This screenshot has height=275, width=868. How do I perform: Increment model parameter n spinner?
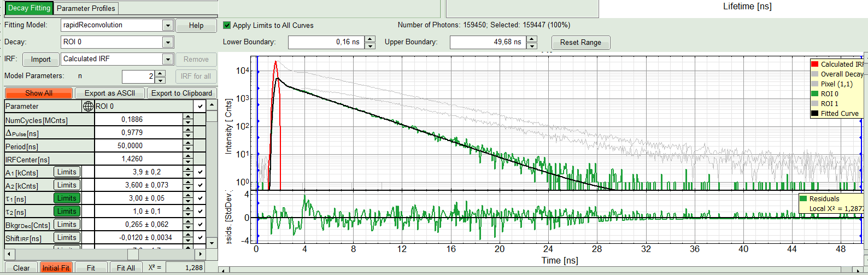pos(160,73)
